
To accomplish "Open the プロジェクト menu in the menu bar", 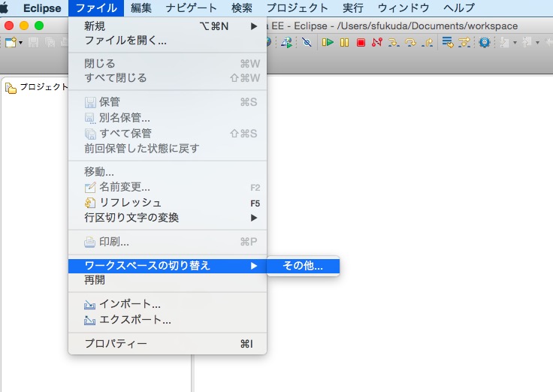I will [x=297, y=8].
